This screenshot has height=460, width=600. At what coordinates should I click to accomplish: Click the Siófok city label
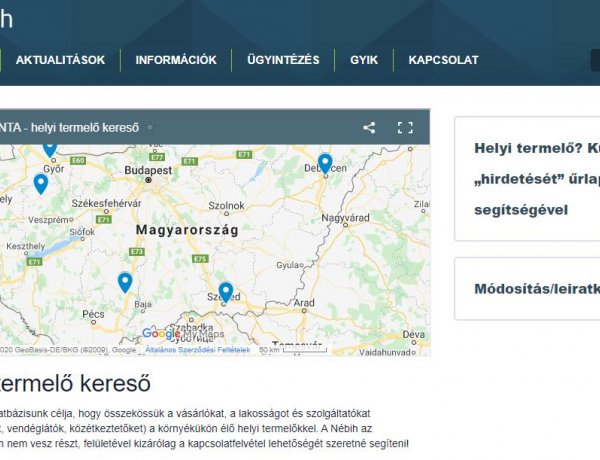point(82,232)
